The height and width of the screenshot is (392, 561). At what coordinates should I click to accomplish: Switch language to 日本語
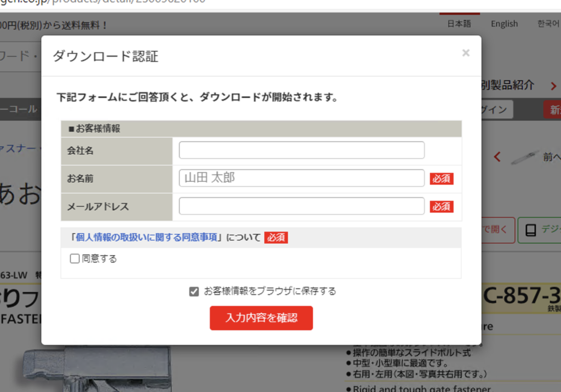coord(460,24)
